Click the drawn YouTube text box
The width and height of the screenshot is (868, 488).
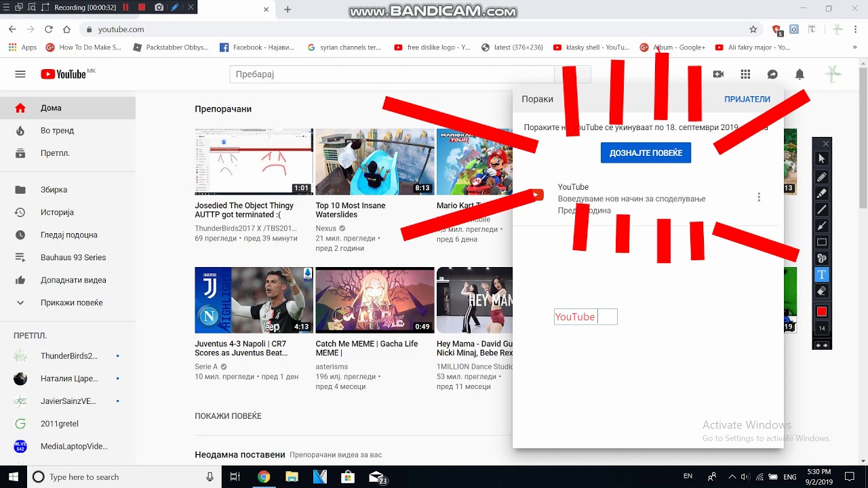click(x=585, y=317)
